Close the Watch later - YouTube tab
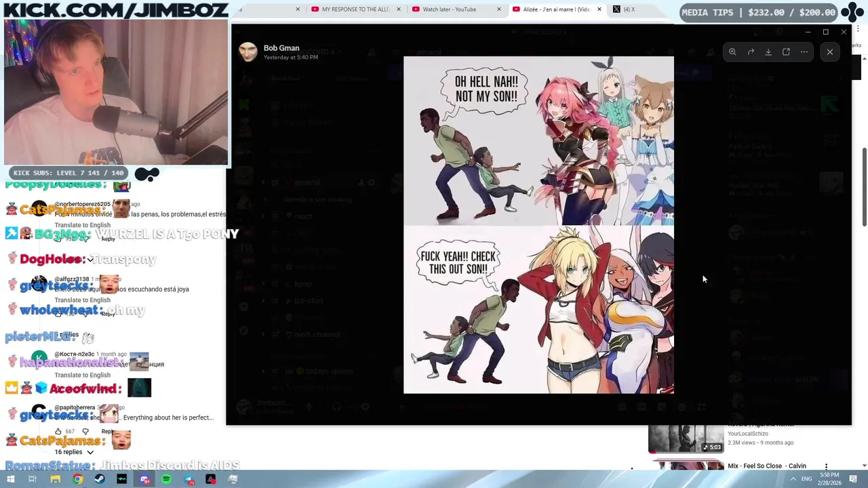The image size is (868, 488). [499, 9]
